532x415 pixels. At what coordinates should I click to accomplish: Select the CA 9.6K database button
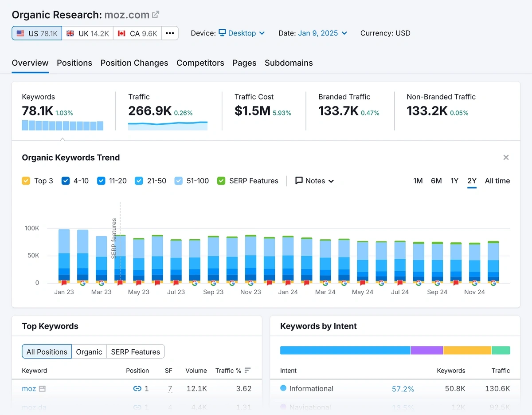[x=137, y=33]
